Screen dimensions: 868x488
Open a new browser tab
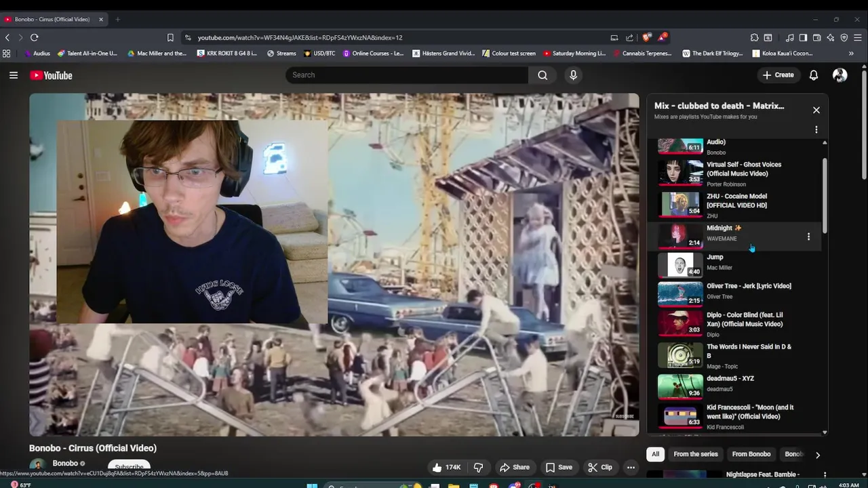click(117, 19)
